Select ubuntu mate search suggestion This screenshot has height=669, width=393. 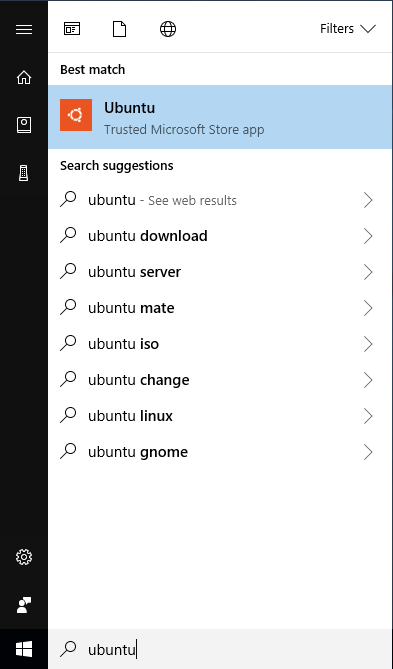[x=220, y=308]
